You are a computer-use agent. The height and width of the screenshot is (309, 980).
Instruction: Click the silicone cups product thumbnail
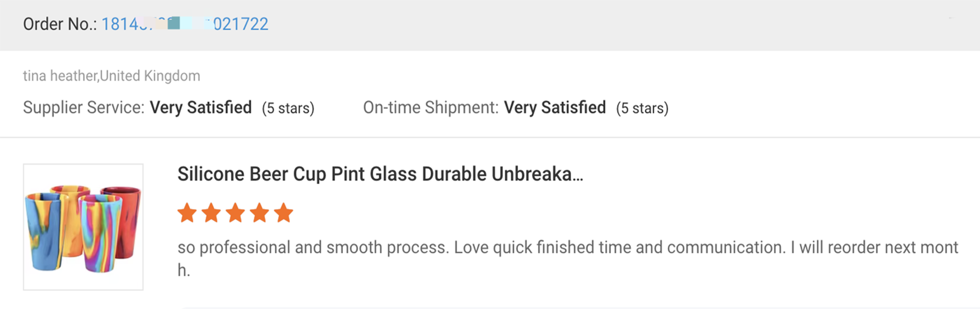83,227
